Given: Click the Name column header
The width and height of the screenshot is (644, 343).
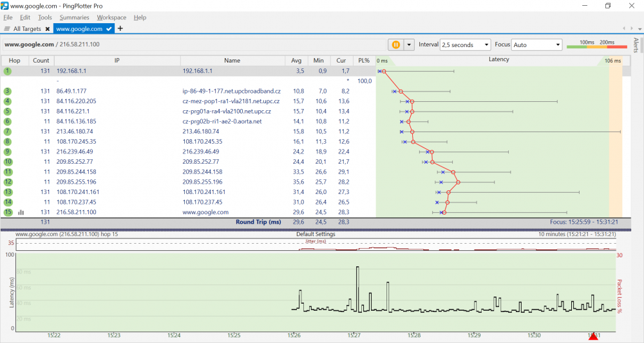Looking at the screenshot, I should [232, 61].
